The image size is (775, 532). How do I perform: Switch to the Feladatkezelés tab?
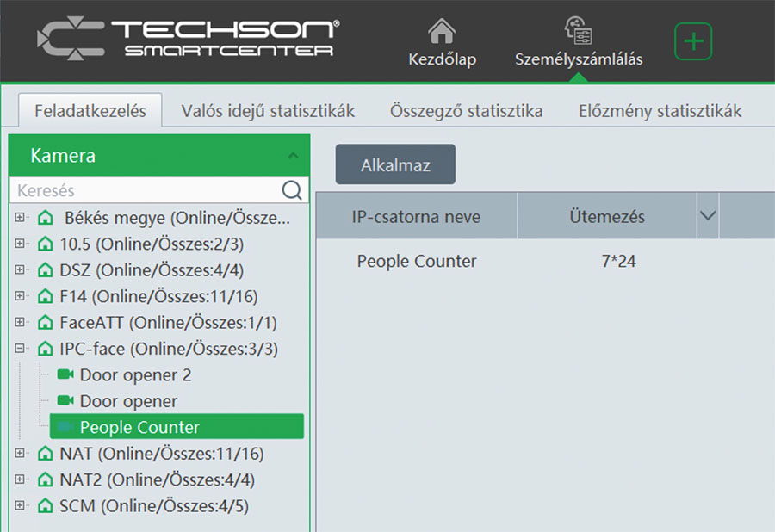[90, 111]
